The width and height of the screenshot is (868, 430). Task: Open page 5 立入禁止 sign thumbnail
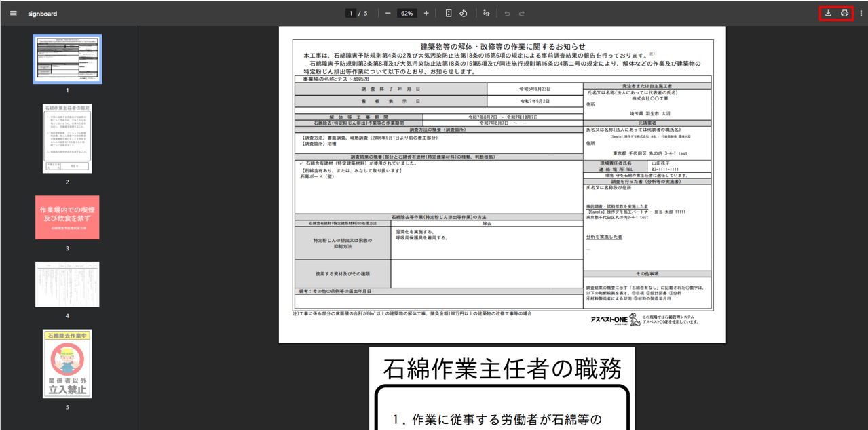coord(67,364)
